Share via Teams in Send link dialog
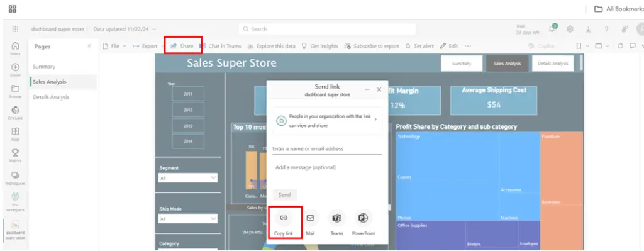This screenshot has width=644, height=251. tap(337, 223)
